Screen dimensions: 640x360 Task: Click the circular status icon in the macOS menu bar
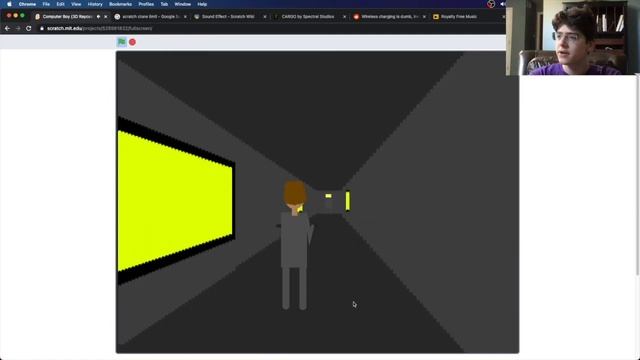pyautogui.click(x=491, y=4)
